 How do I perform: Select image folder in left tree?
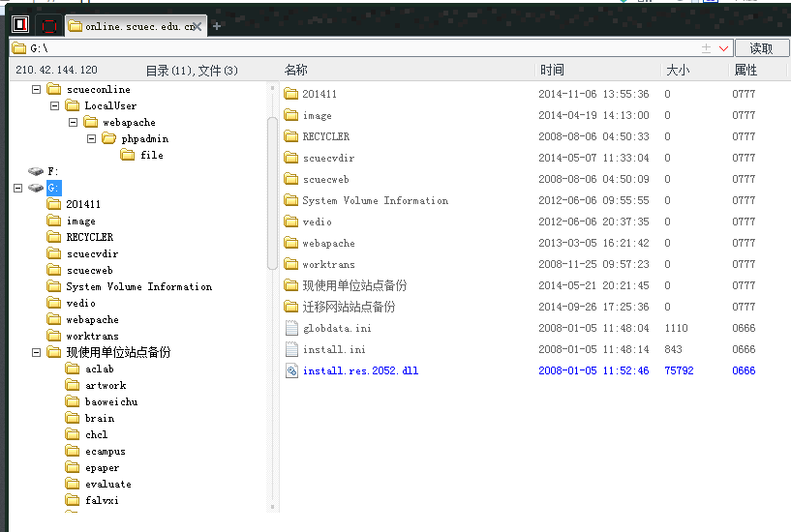71,221
